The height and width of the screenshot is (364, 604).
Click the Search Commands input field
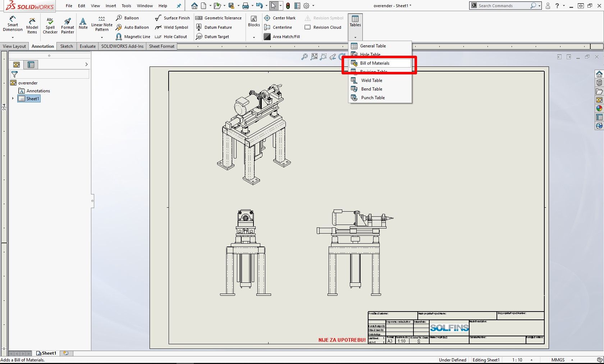pyautogui.click(x=503, y=6)
